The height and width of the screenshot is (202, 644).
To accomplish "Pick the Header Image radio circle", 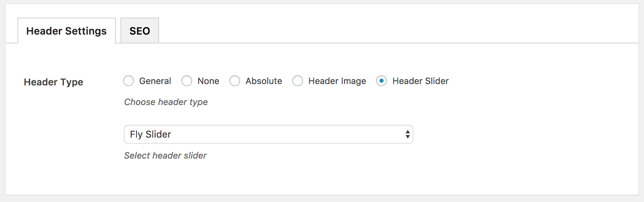I will (298, 81).
